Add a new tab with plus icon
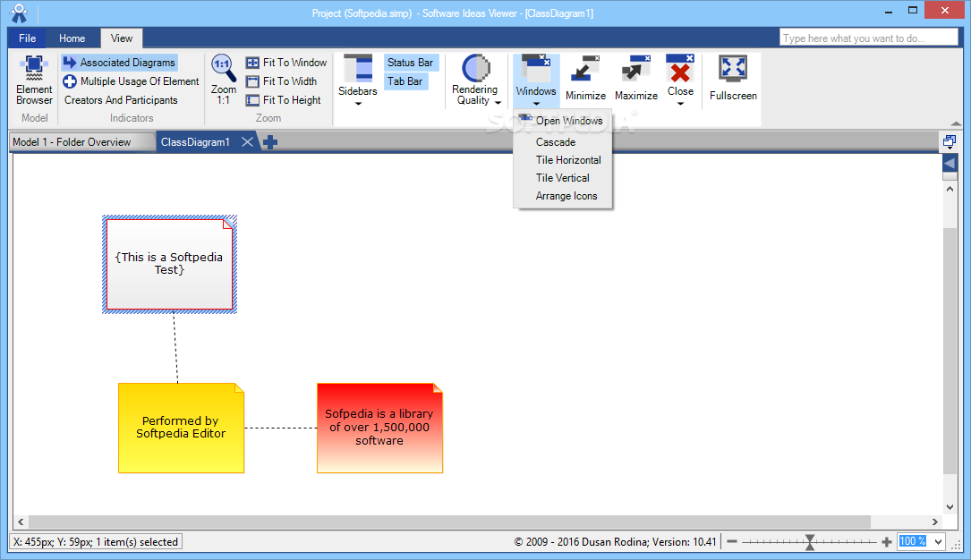 (x=270, y=142)
